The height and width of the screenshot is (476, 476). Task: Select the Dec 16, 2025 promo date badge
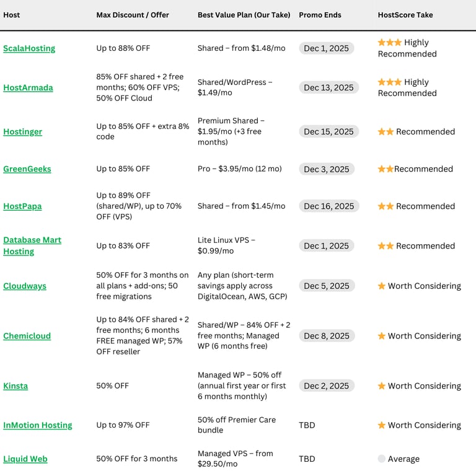[328, 206]
